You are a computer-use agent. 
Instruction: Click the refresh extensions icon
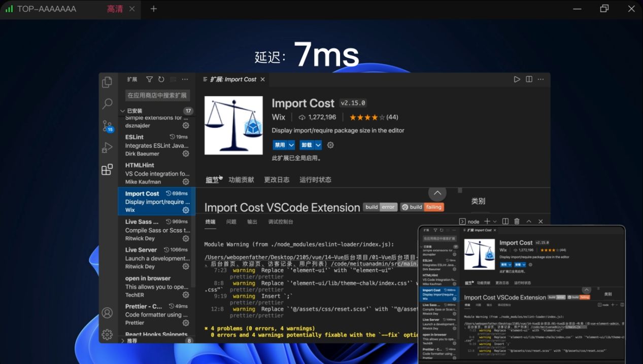(x=161, y=80)
